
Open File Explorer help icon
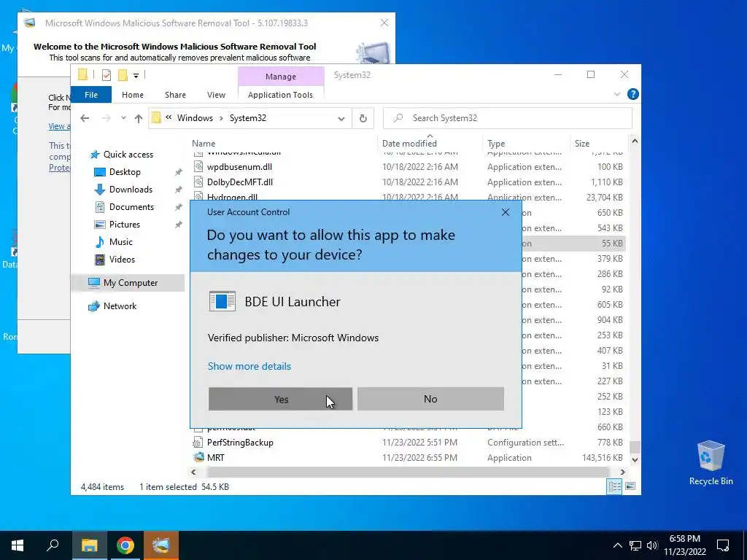point(632,94)
